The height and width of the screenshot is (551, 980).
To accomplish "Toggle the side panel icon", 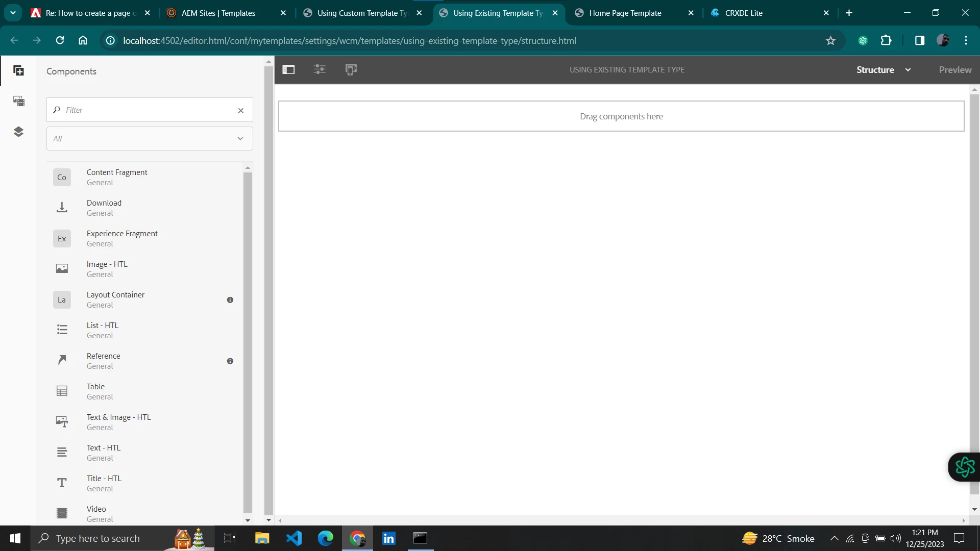I will click(x=288, y=70).
